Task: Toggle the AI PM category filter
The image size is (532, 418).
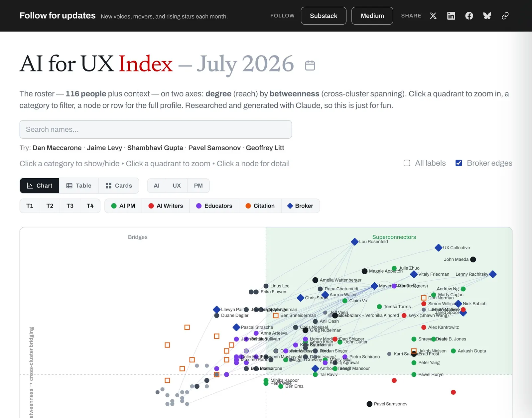Action: (x=123, y=206)
